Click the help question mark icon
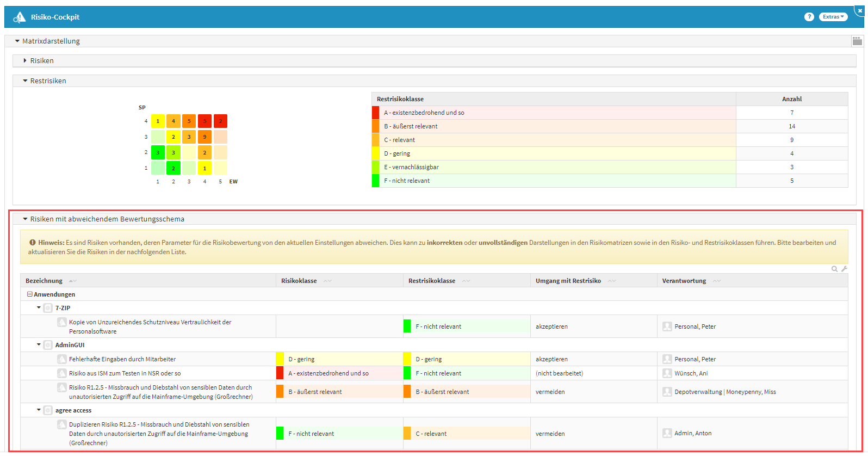 pos(809,17)
